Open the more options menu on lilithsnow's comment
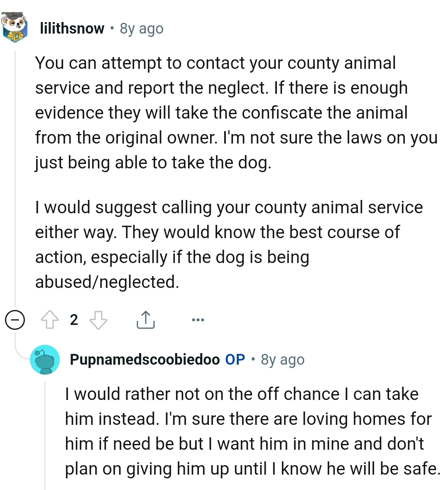The height and width of the screenshot is (490, 448). (198, 319)
